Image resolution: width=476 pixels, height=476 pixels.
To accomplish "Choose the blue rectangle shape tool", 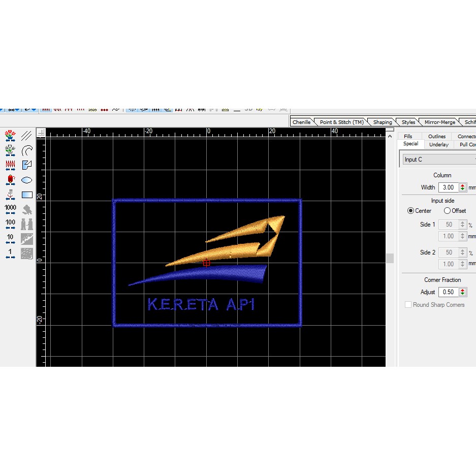I will [27, 195].
